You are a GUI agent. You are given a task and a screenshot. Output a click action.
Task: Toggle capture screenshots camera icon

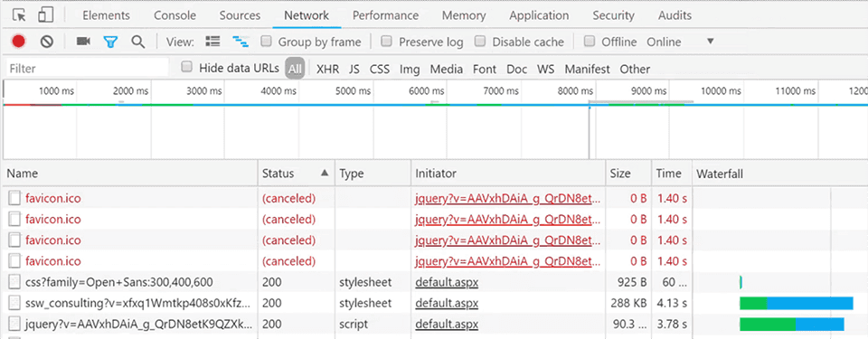[83, 42]
